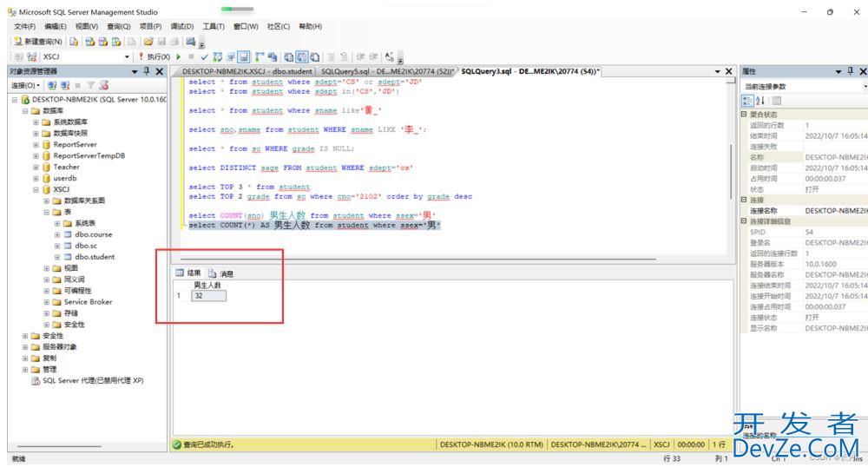Select the userdb database in tree
This screenshot has height=467, width=868.
coord(65,178)
